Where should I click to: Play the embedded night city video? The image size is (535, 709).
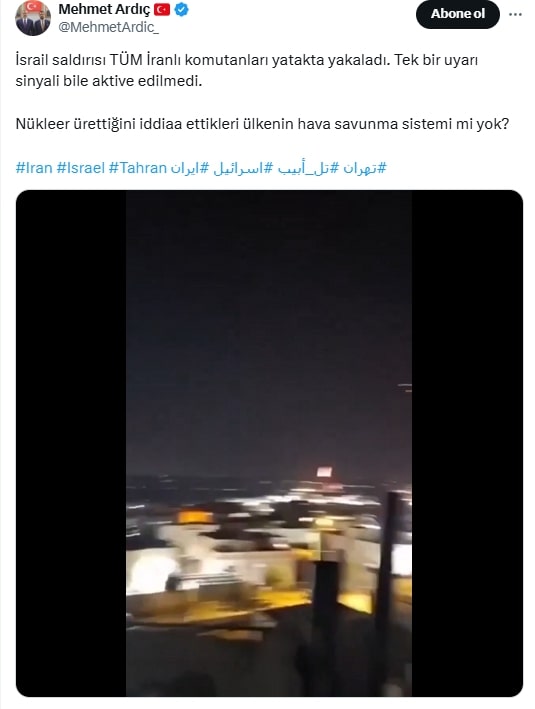point(269,443)
